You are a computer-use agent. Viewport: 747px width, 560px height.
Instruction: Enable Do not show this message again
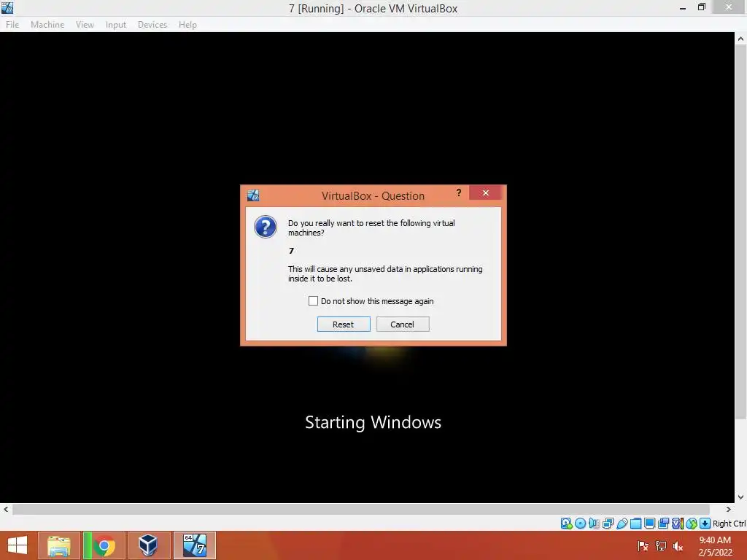(313, 301)
